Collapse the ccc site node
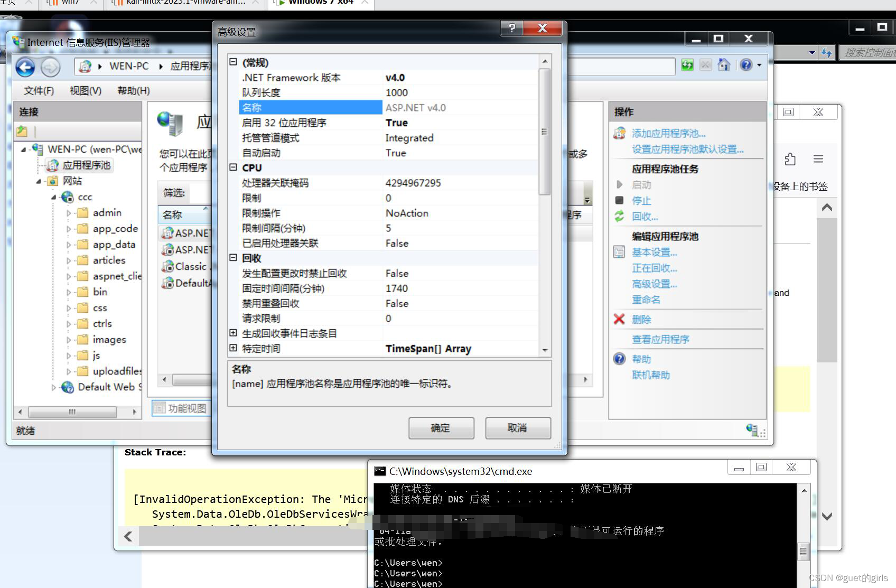The height and width of the screenshot is (588, 896). (53, 197)
